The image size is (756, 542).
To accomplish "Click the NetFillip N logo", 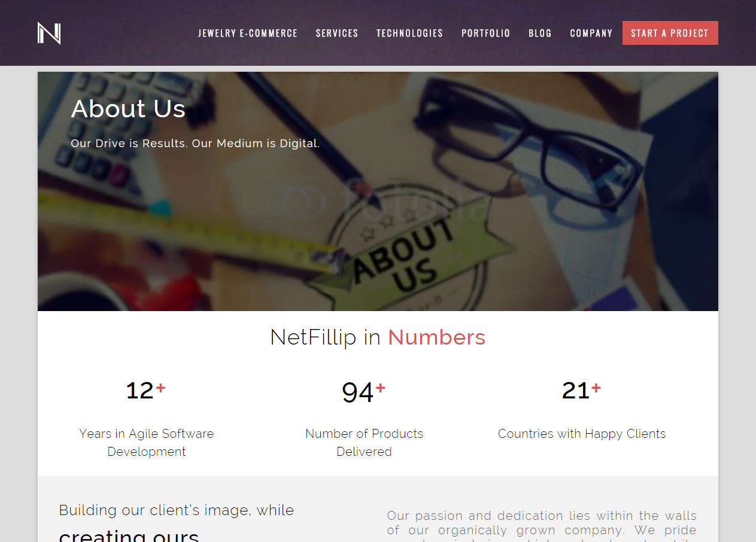I will coord(49,33).
